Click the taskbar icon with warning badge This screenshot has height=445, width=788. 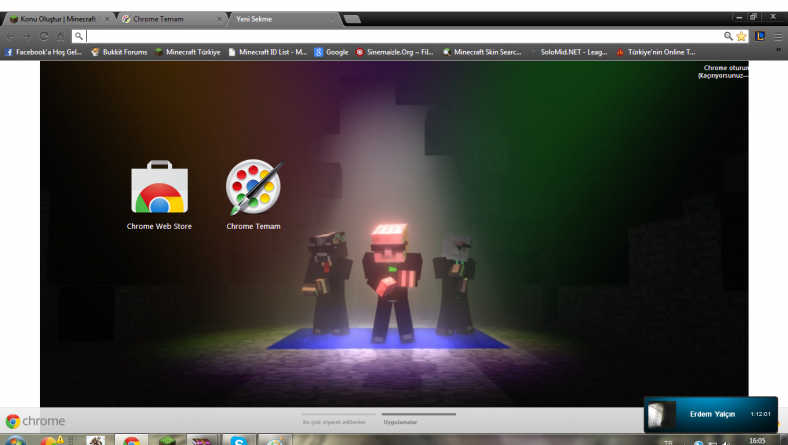[50, 440]
